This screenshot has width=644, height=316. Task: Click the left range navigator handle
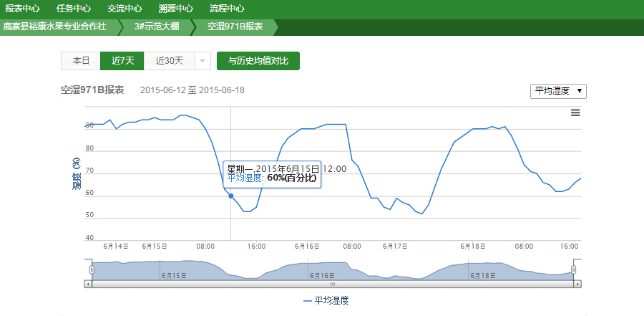click(92, 269)
